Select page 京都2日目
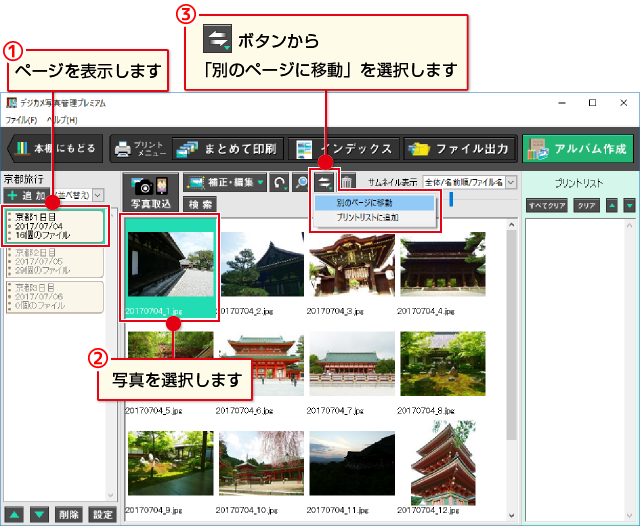 coord(55,262)
